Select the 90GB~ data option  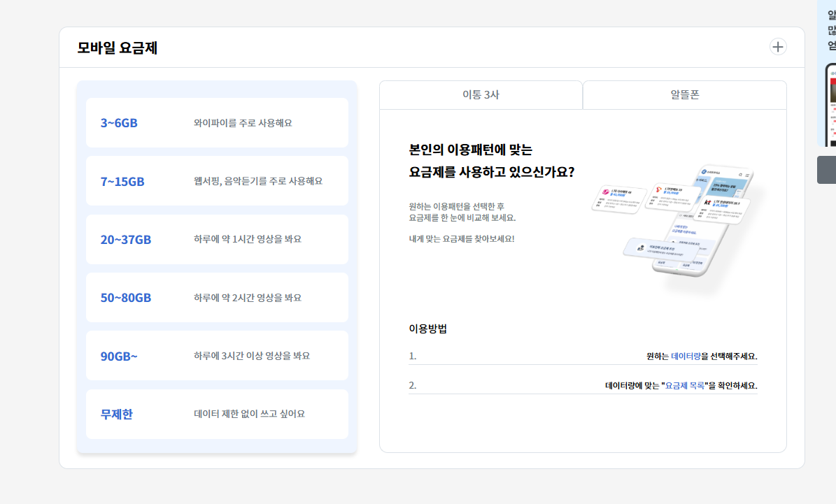pos(217,355)
